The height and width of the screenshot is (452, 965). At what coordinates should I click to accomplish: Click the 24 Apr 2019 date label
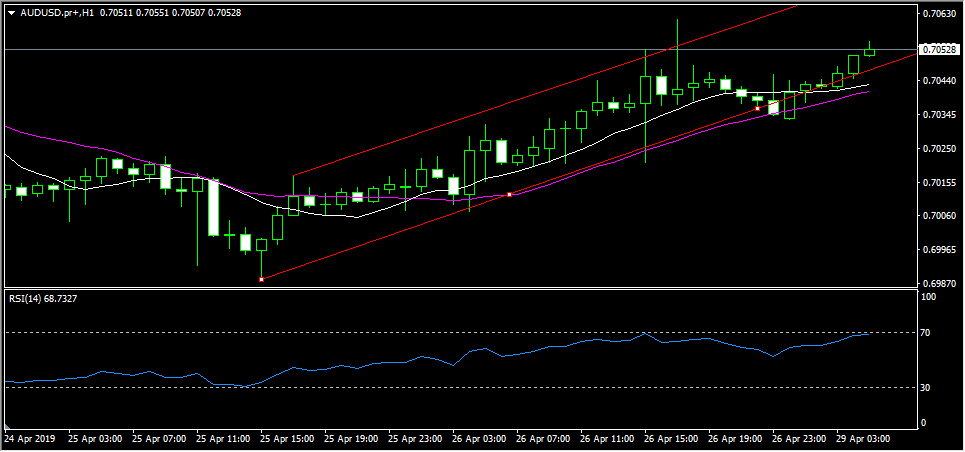pos(29,439)
